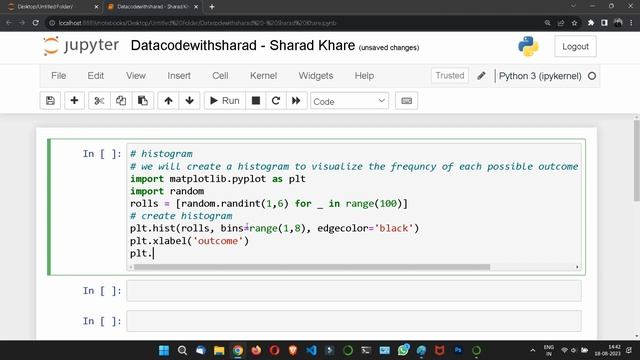Show hidden system tray icons chevron
The width and height of the screenshot is (640, 360).
pyautogui.click(x=533, y=350)
